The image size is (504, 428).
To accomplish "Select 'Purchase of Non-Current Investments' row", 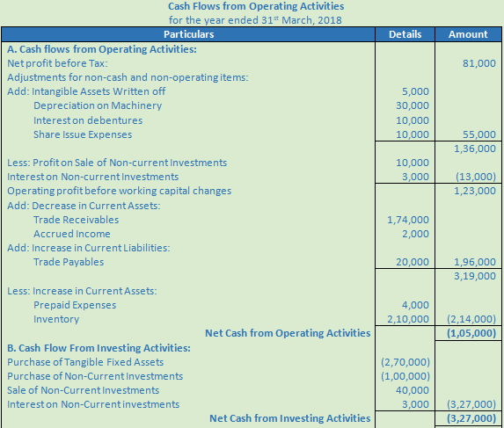I will coord(95,377).
